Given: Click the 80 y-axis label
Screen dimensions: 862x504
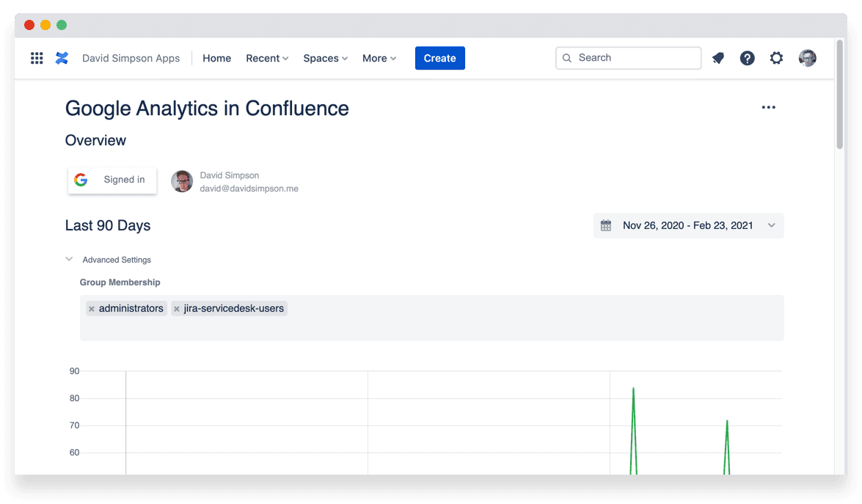Looking at the screenshot, I should 74,398.
